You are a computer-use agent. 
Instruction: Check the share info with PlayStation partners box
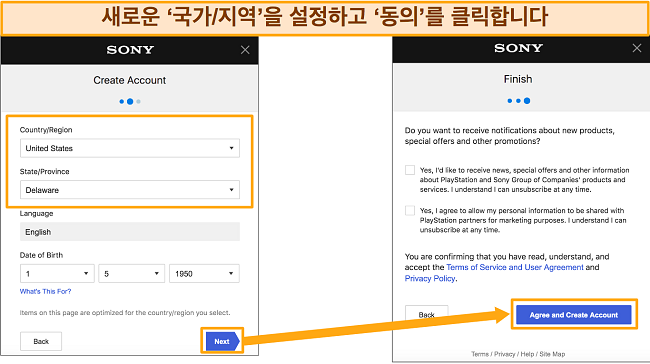click(410, 210)
